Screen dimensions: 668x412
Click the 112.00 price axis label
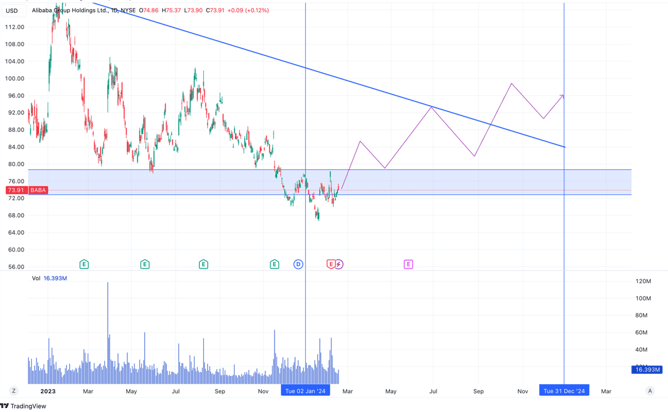(x=15, y=27)
